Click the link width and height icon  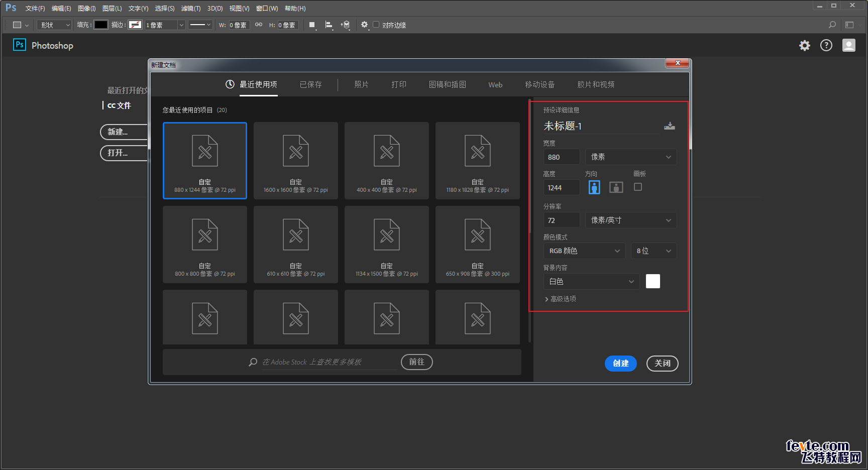[259, 25]
